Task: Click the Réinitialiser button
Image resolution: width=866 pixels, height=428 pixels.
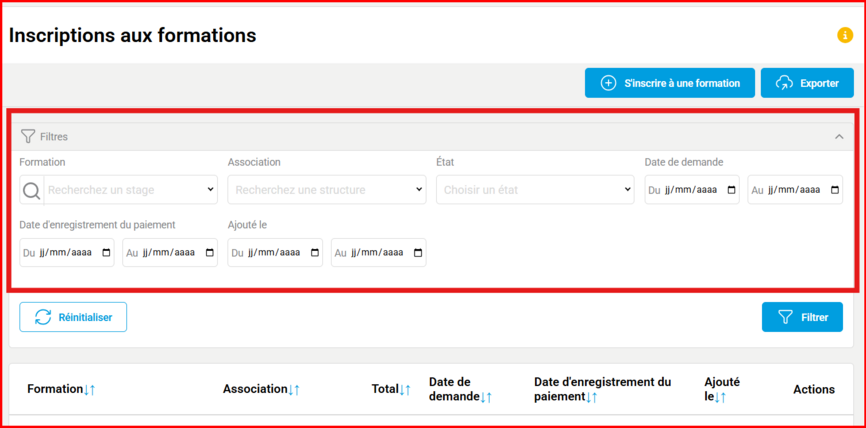Action: click(73, 317)
